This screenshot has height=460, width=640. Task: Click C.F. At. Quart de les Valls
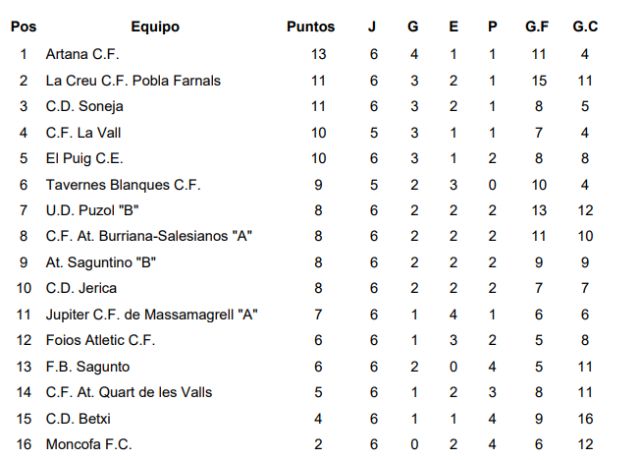click(x=129, y=392)
